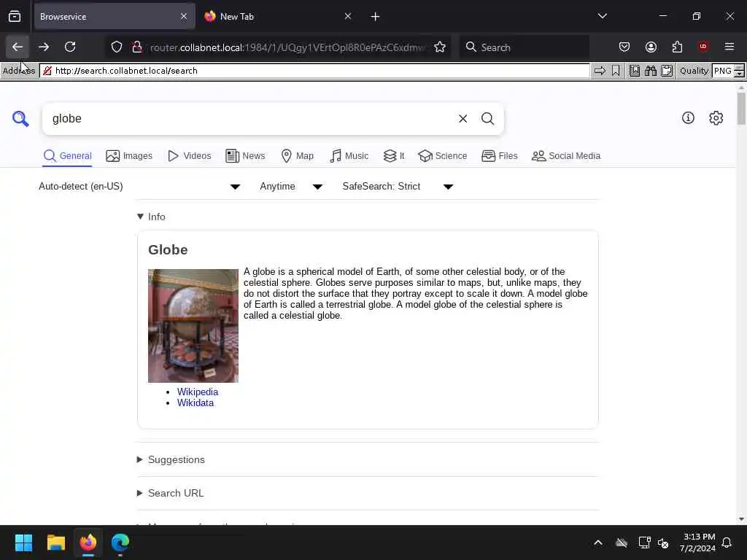Open a new tab with the plus button
Screen dimensions: 747x560
(375, 17)
